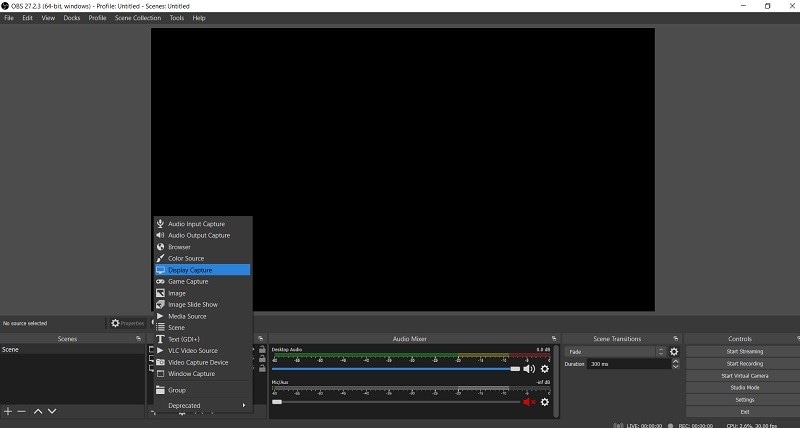Image resolution: width=800 pixels, height=428 pixels.
Task: Add a Browser source from the menu
Action: click(203, 247)
